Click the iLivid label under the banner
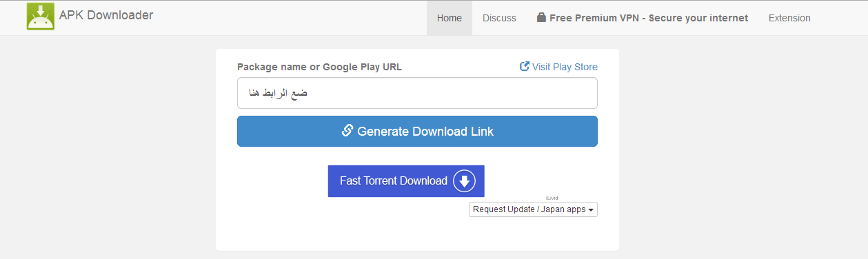Image resolution: width=868 pixels, height=259 pixels. tap(552, 198)
